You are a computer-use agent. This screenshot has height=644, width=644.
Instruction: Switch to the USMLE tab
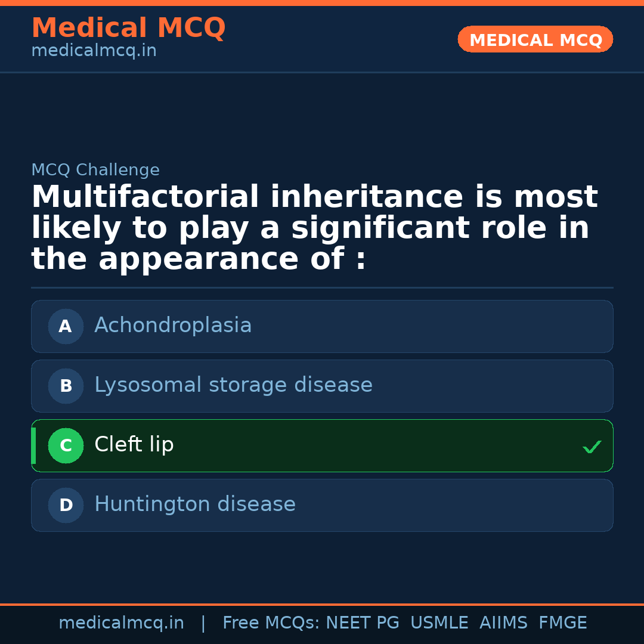click(x=439, y=622)
